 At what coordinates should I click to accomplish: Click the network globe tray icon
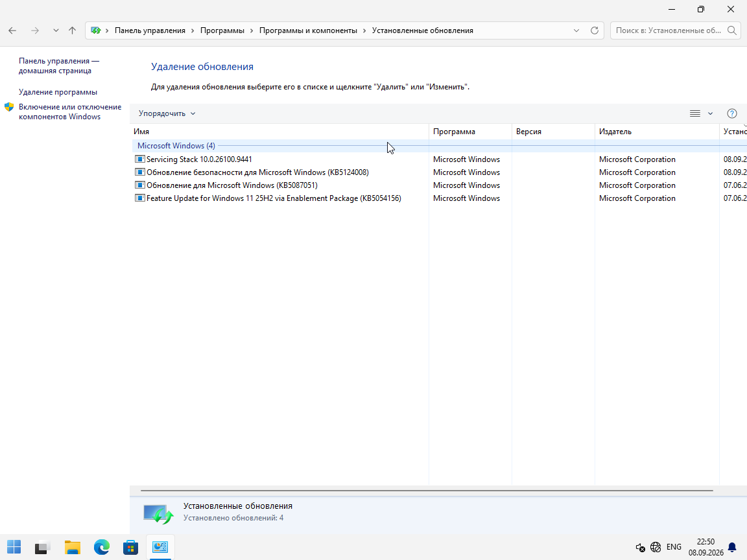pyautogui.click(x=656, y=547)
